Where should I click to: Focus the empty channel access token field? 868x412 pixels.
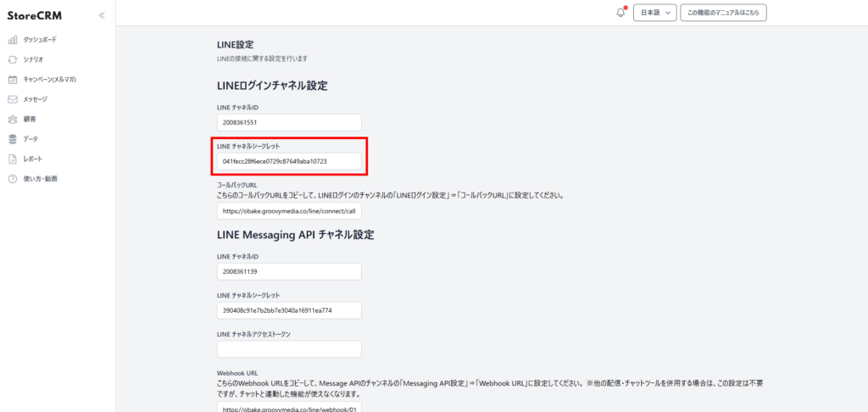(x=289, y=349)
